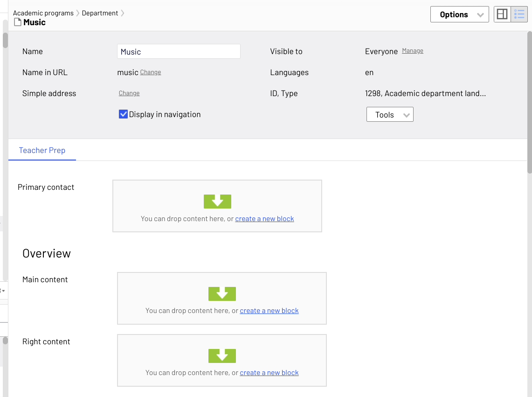Open the Teacher Prep tab
532x397 pixels.
coord(42,150)
